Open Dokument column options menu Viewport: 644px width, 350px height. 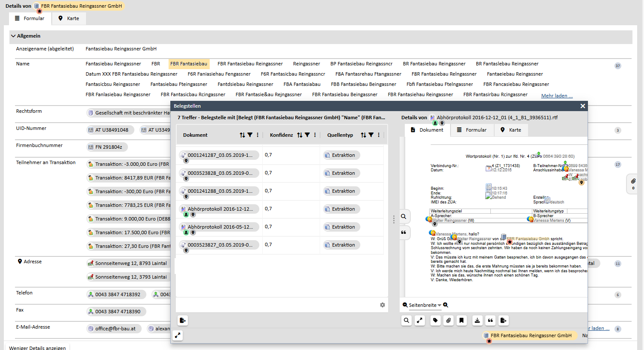pos(258,135)
